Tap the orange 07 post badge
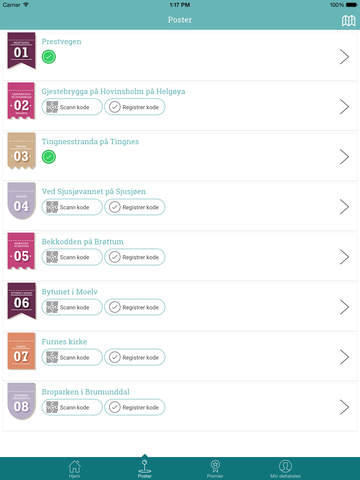This screenshot has height=480, width=360. point(21,351)
